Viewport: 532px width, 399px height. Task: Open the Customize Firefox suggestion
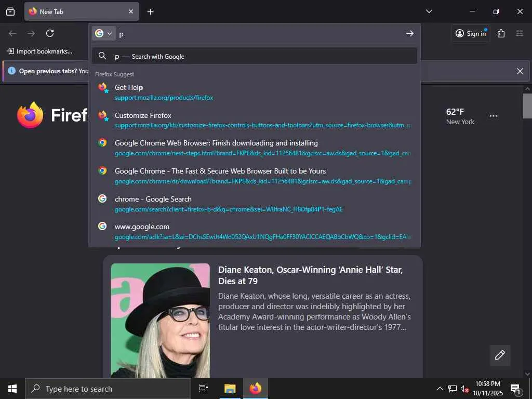(x=255, y=120)
